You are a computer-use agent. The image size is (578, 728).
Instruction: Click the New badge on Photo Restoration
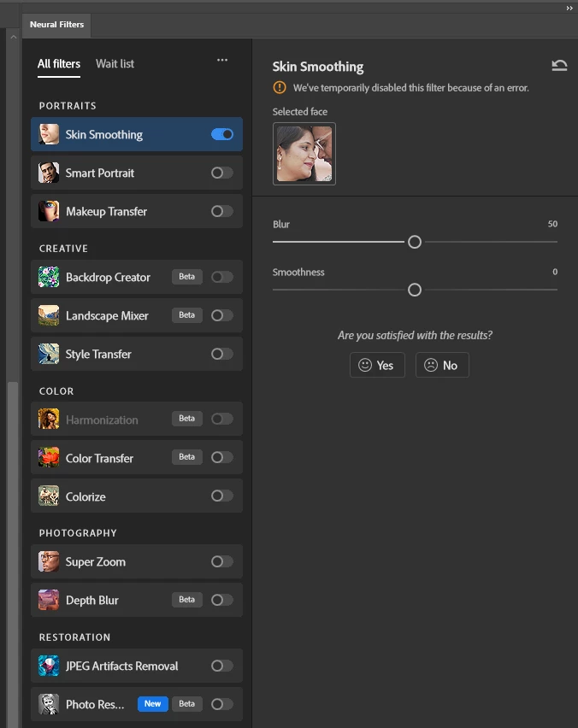coord(152,704)
